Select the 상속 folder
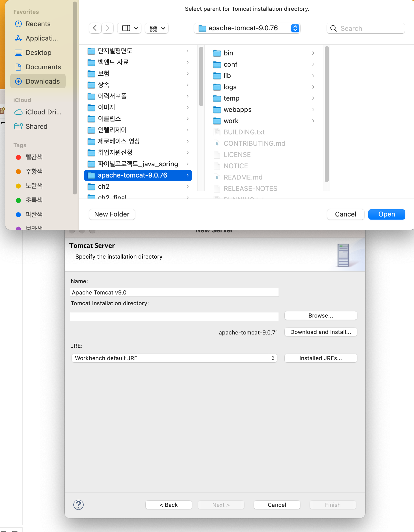Image resolution: width=414 pixels, height=532 pixels. click(138, 85)
